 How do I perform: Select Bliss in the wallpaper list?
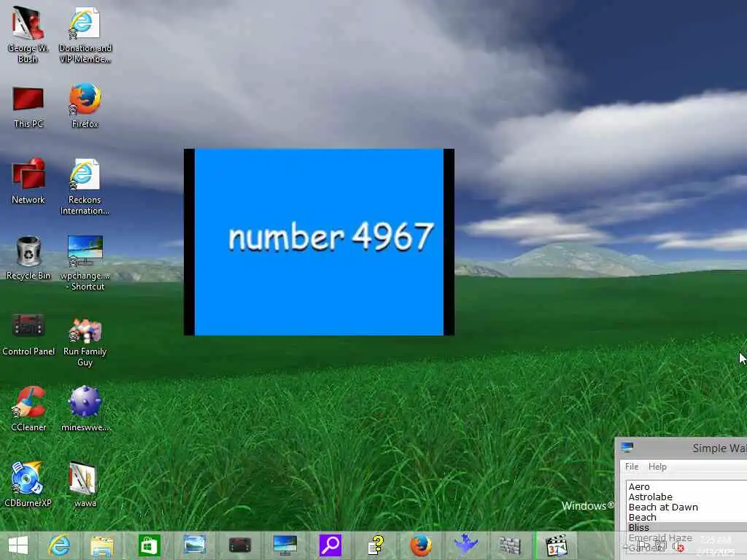coord(686,527)
